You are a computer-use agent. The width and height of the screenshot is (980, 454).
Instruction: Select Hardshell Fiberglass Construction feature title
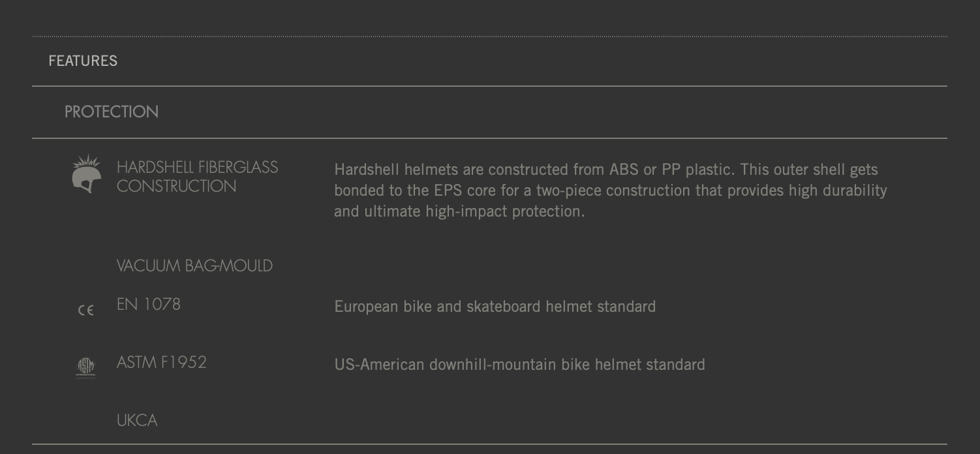[198, 177]
